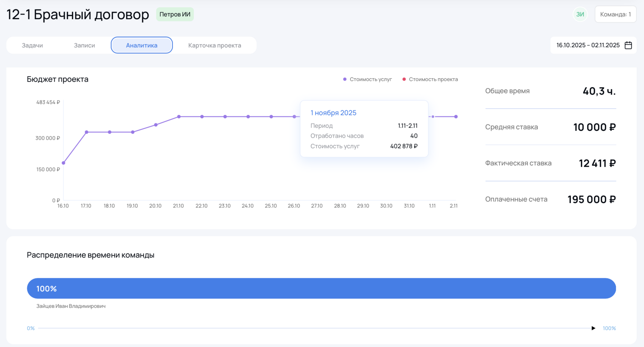The width and height of the screenshot is (644, 347).
Task: Click the chart data point at 16.10
Action: (64, 163)
